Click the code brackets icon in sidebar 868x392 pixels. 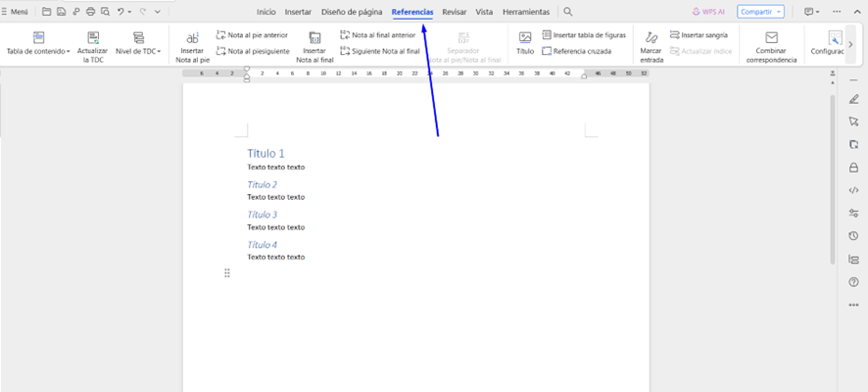pyautogui.click(x=853, y=190)
